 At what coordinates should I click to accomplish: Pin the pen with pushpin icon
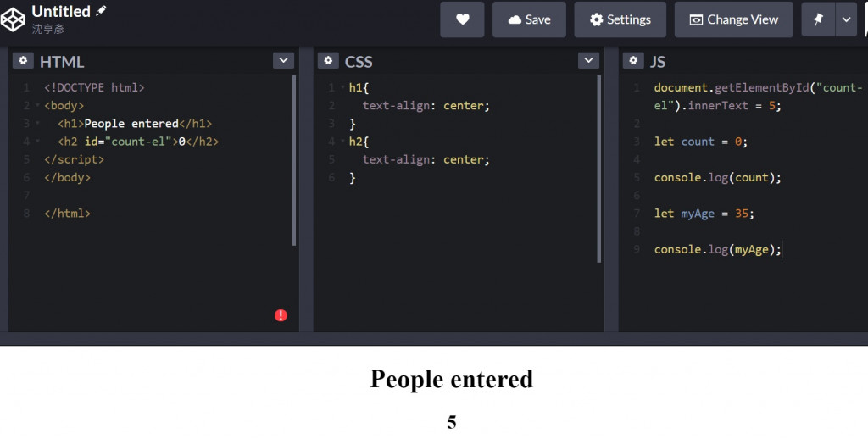click(x=818, y=19)
